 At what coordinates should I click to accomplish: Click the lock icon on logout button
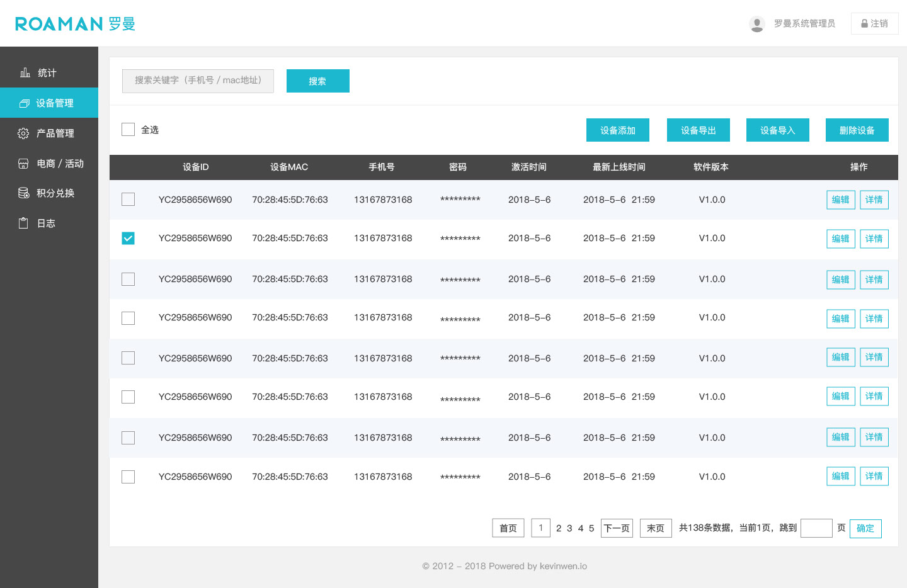click(864, 24)
